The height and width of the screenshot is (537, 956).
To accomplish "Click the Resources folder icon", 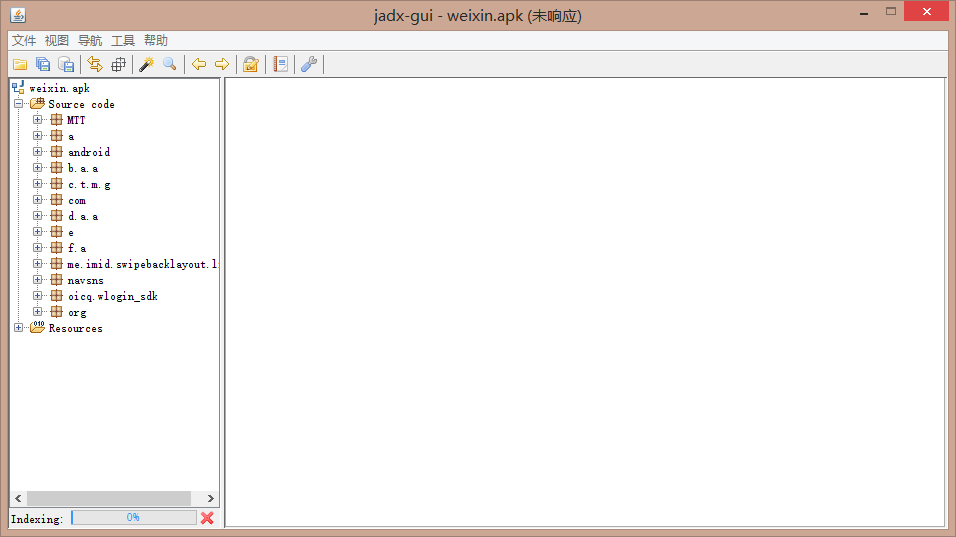I will (38, 327).
